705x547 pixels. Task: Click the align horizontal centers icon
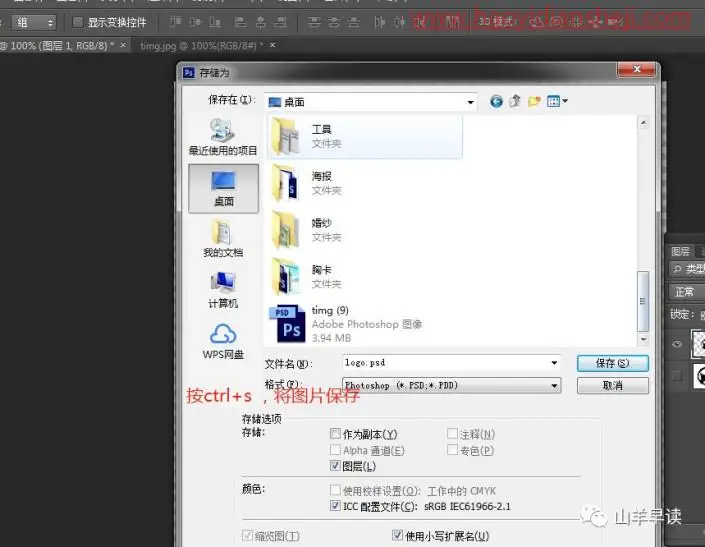[x=261, y=22]
